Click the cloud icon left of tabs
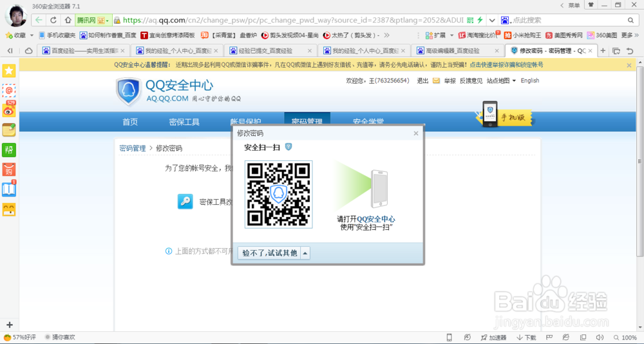Screen dimensions: 644x344 tap(29, 50)
